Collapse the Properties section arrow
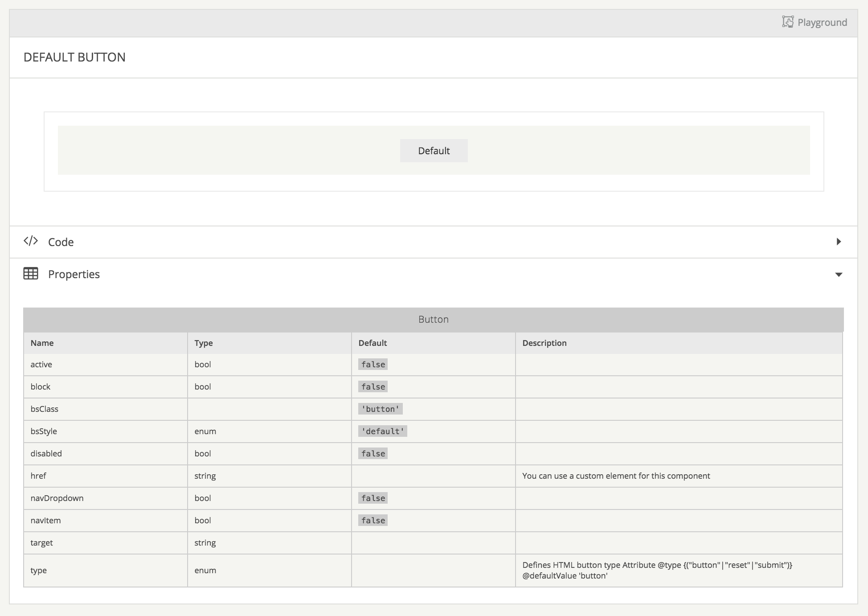Screen dimensions: 868x616 [x=839, y=275]
